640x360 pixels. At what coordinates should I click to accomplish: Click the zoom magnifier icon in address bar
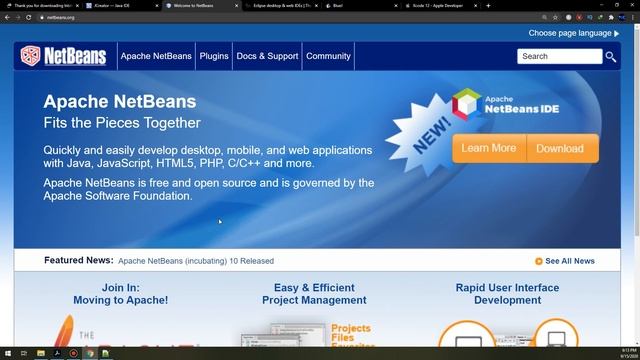pyautogui.click(x=544, y=18)
